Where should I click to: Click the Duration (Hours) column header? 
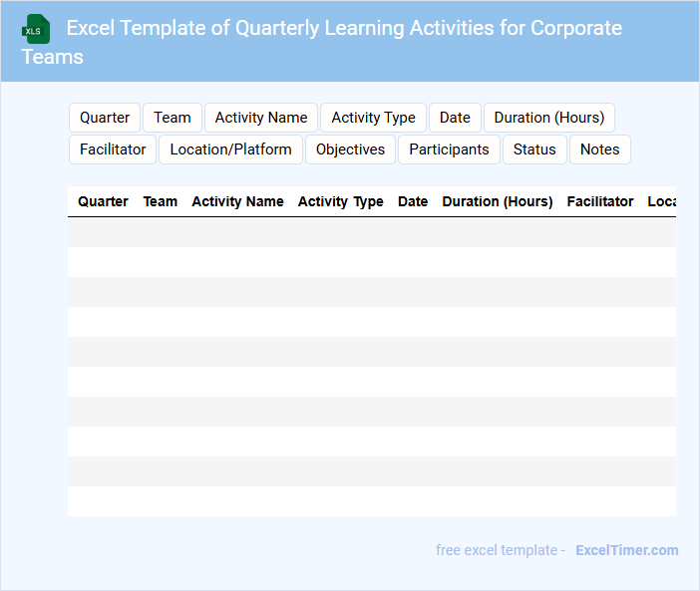498,201
